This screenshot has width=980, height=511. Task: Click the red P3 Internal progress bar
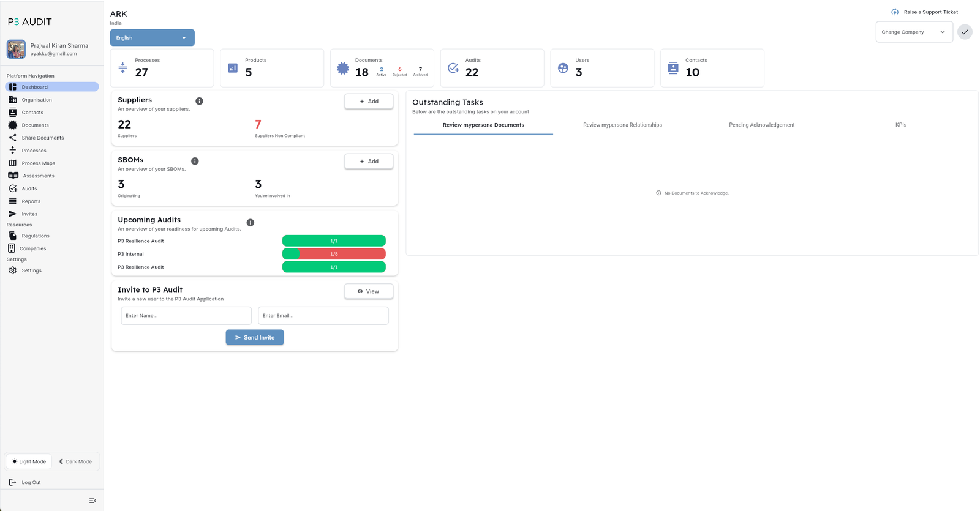pyautogui.click(x=334, y=254)
